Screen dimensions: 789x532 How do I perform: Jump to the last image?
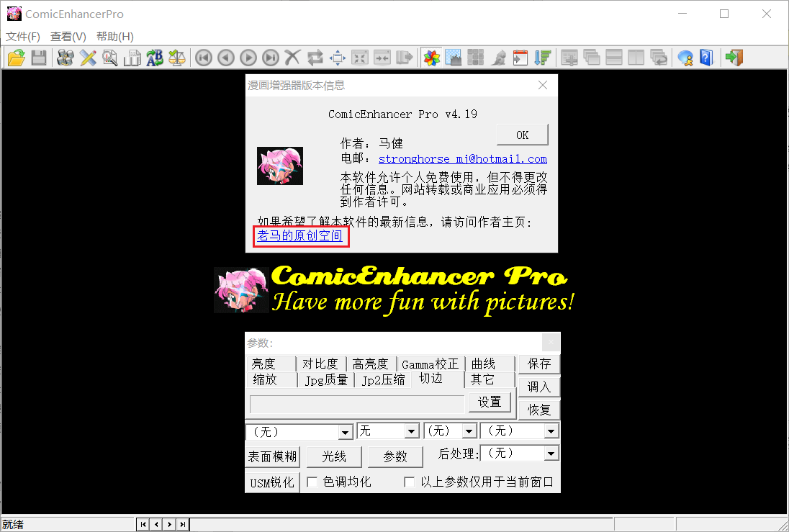pos(270,58)
